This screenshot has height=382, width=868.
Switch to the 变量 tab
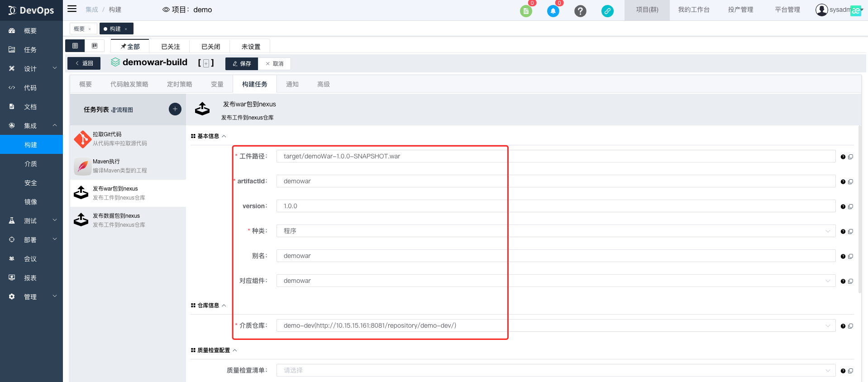[x=217, y=84]
